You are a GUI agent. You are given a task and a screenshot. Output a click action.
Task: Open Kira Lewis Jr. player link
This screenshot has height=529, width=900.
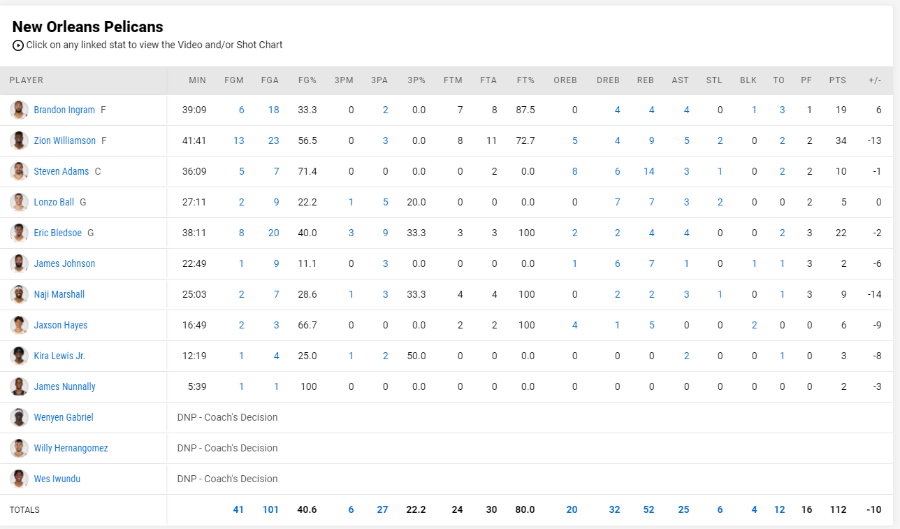point(59,356)
